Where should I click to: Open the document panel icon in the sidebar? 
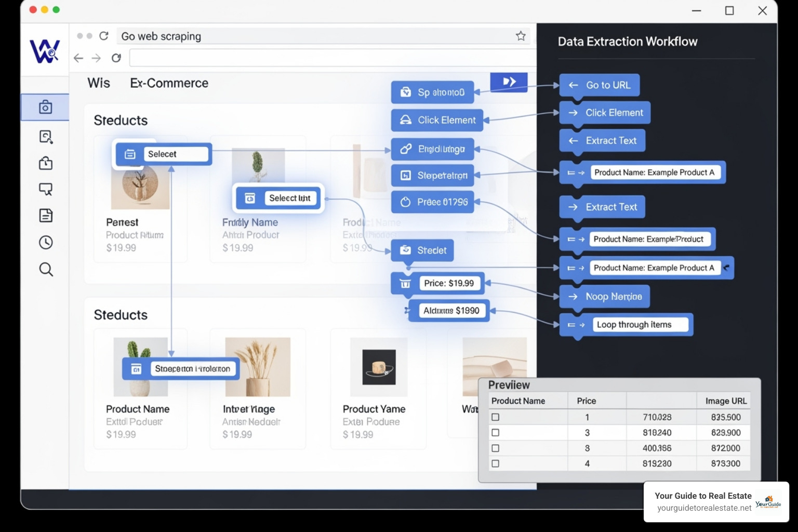46,215
